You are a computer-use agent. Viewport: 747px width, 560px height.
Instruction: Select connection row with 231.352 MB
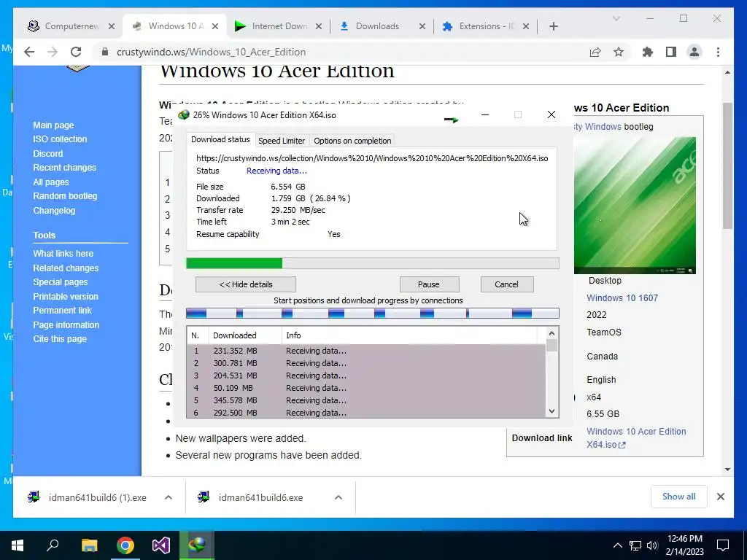click(366, 351)
